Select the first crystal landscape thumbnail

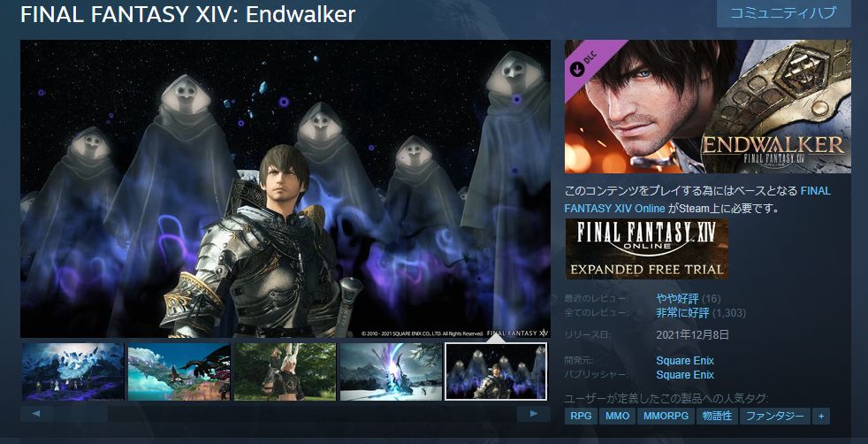pyautogui.click(x=73, y=371)
